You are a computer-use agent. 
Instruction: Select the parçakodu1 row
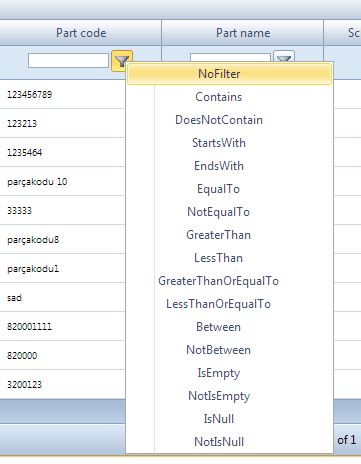pos(63,268)
